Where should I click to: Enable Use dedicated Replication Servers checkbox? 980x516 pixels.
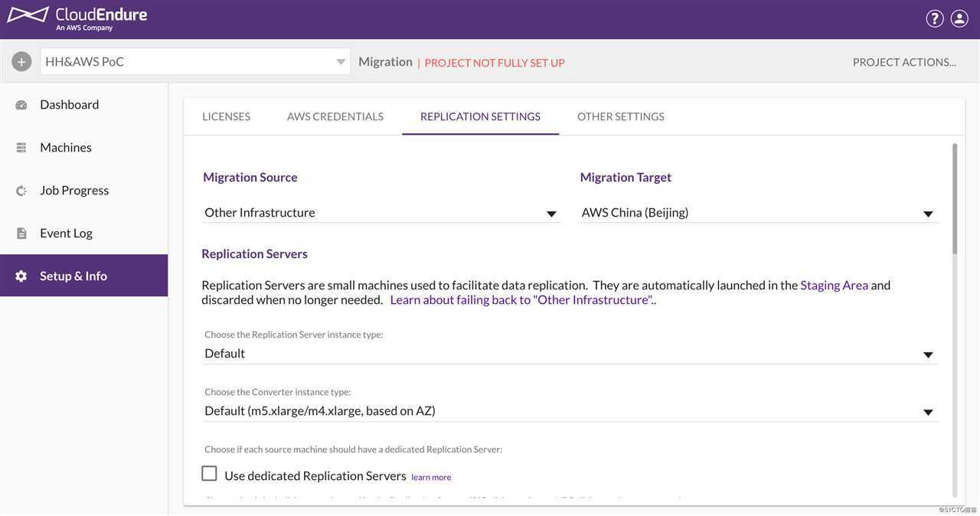[209, 473]
